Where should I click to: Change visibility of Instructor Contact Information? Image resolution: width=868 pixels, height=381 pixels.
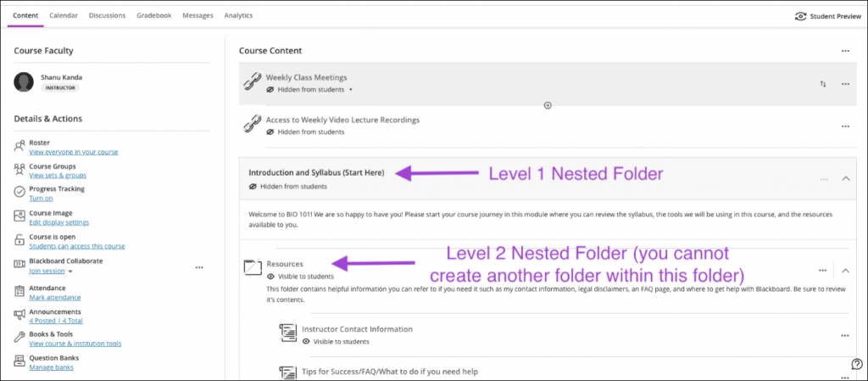point(336,341)
